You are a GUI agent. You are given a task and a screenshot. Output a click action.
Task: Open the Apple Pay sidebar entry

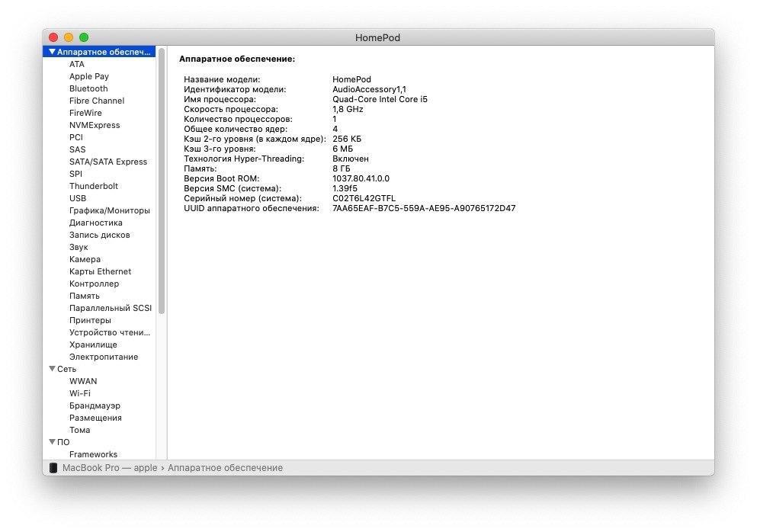tap(89, 76)
